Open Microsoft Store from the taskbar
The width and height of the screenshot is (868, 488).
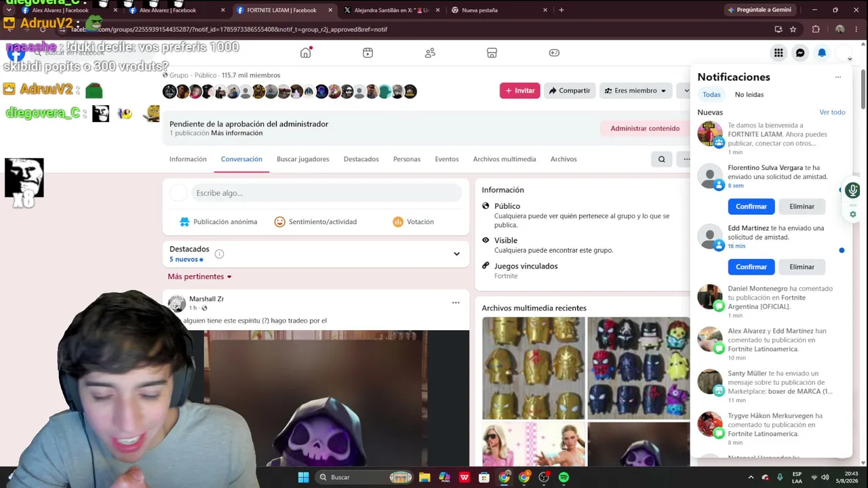click(484, 477)
